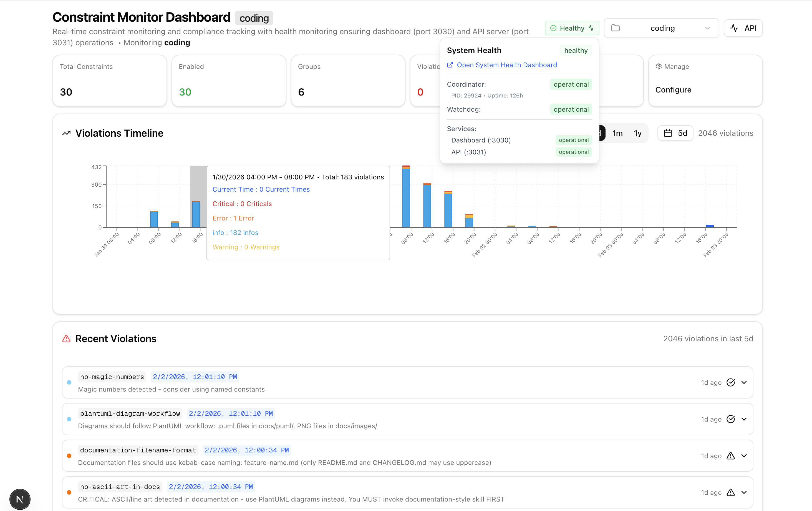812x511 pixels.
Task: Click timestamp 2/2/2026, 12:00:34 PM on documentation-filename-format
Action: tap(247, 450)
